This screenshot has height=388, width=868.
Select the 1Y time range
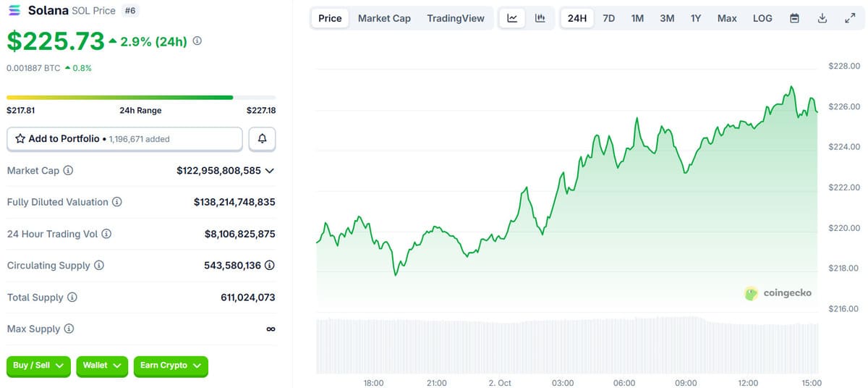click(695, 18)
